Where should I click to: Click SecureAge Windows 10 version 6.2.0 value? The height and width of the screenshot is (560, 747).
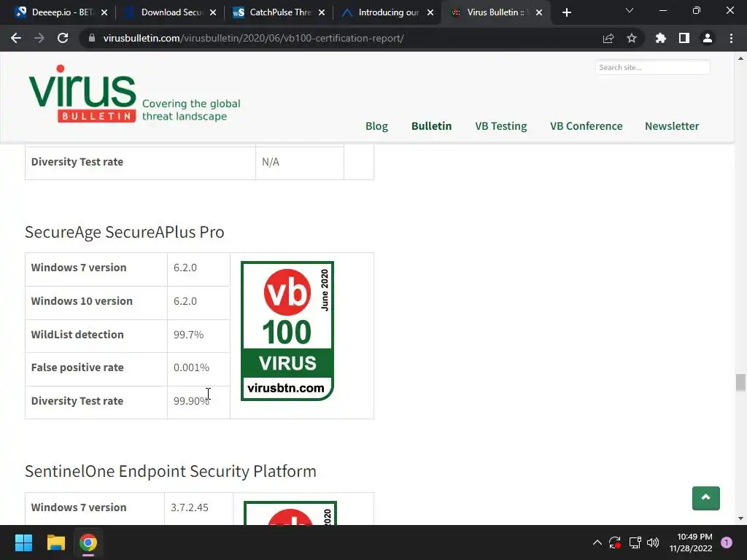click(x=185, y=301)
